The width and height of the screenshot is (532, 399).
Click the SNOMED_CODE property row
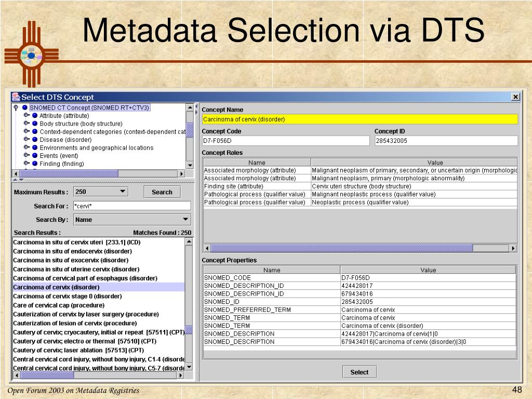[360, 277]
